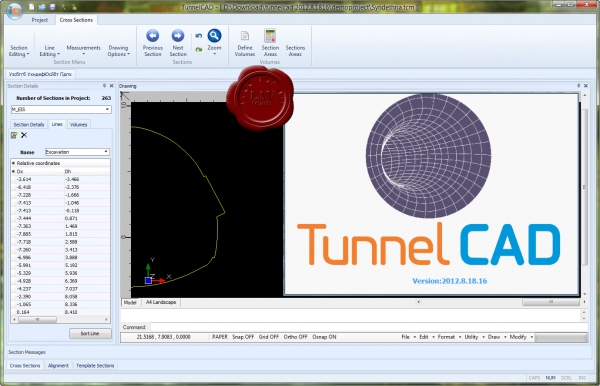This screenshot has height=386, width=600.
Task: Click the UCS origin icon in drawing
Action: (x=148, y=280)
